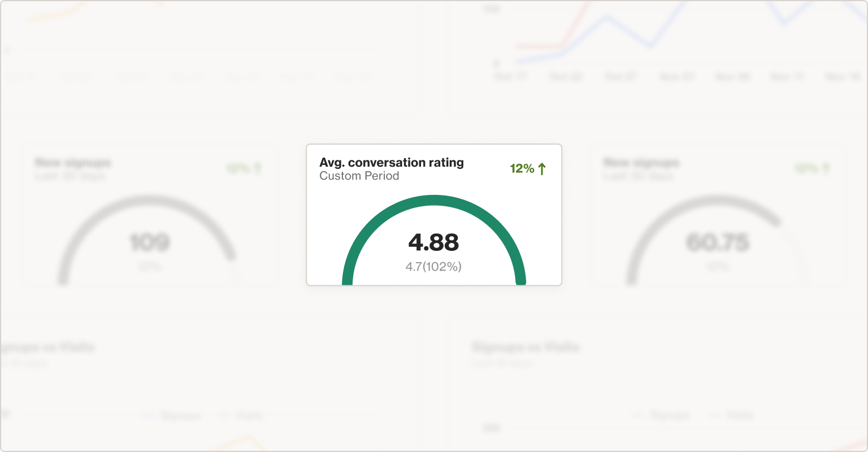Image resolution: width=868 pixels, height=452 pixels.
Task: Click the 12% change indicator text
Action: [x=523, y=168]
